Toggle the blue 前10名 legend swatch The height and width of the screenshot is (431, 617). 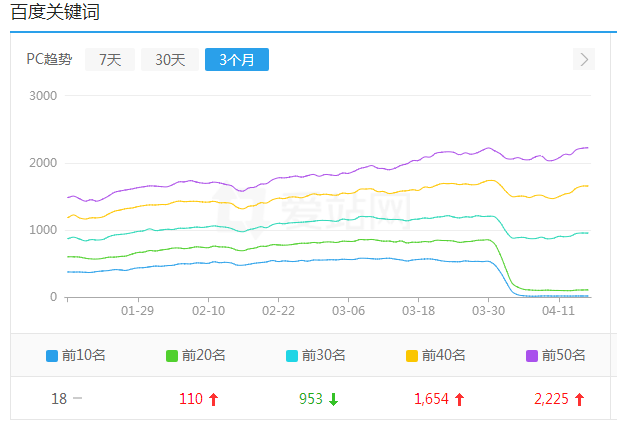coord(52,355)
